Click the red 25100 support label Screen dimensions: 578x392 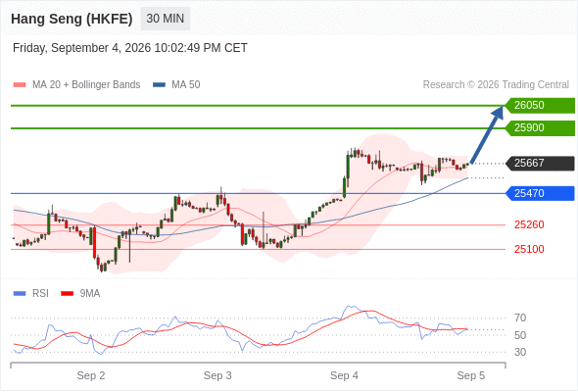coord(529,249)
